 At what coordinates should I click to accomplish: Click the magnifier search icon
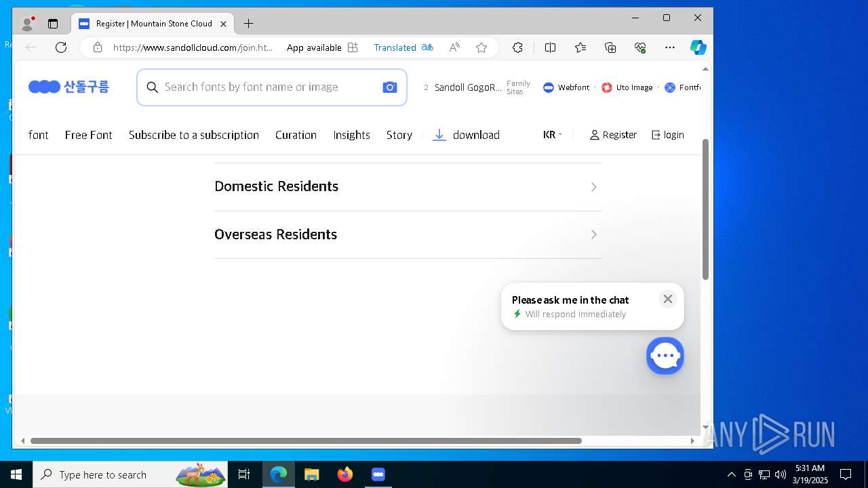pyautogui.click(x=153, y=87)
